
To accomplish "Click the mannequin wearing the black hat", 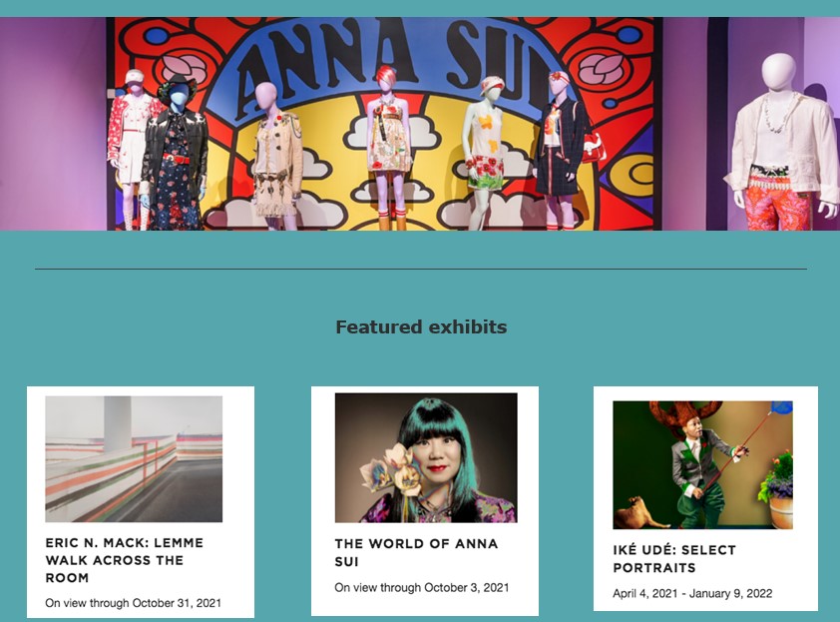I will 176,153.
